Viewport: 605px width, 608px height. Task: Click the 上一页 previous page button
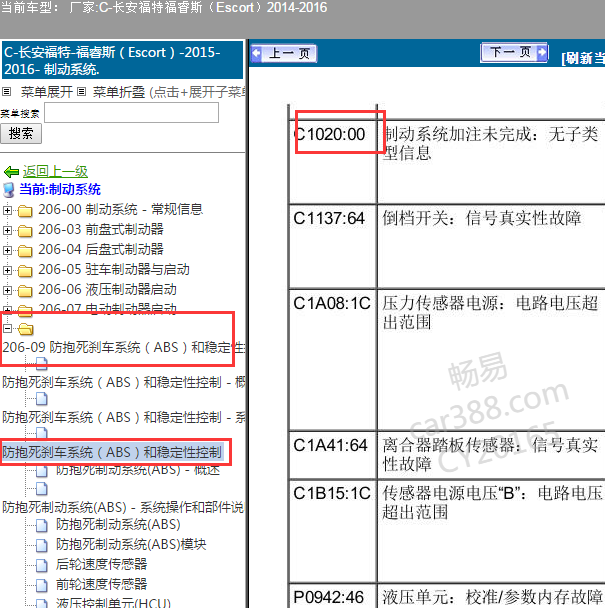click(284, 54)
